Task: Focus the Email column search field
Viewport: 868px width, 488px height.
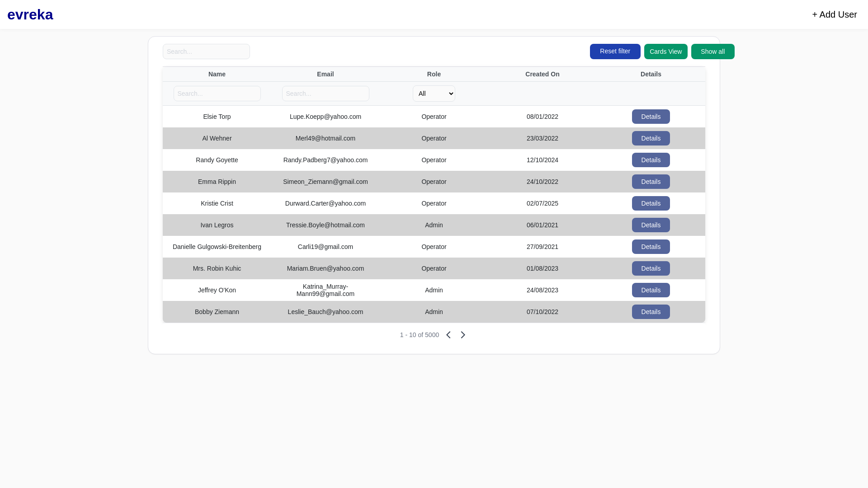Action: [325, 94]
